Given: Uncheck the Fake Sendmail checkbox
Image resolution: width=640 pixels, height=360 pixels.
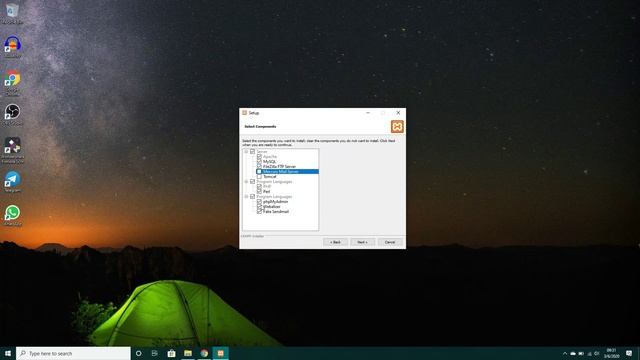Looking at the screenshot, I should 259,211.
